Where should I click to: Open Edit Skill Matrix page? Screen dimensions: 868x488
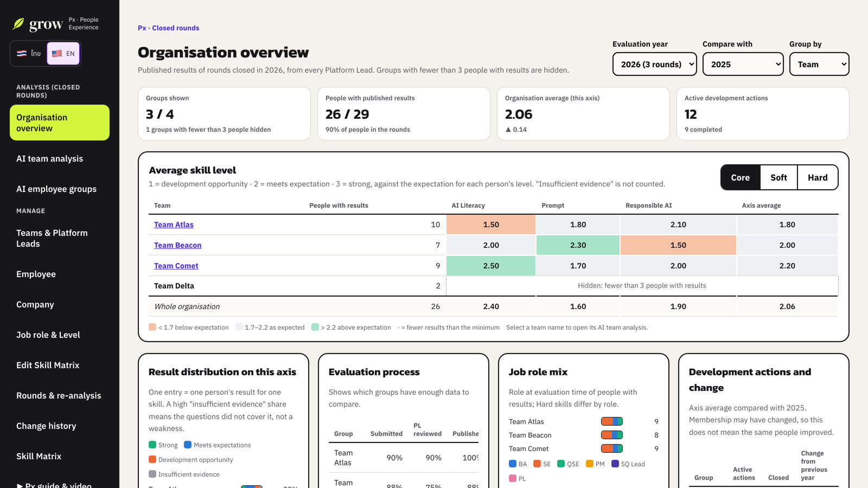[x=60, y=365]
